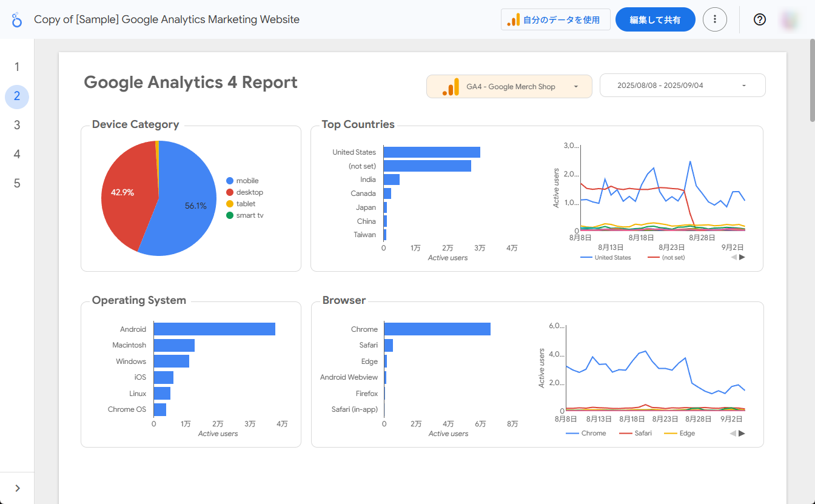Click the Japan label in Top Countries
The height and width of the screenshot is (504, 815).
point(366,207)
